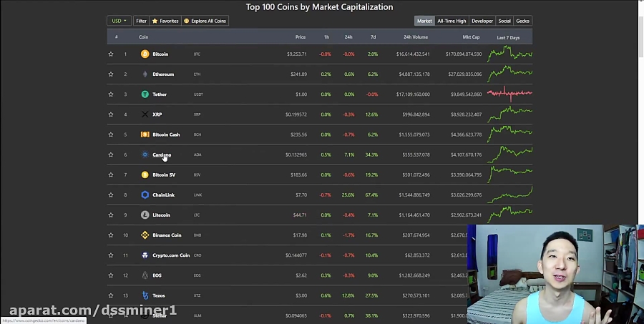Image resolution: width=644 pixels, height=324 pixels.
Task: Open the Binance Coin page link
Action: coord(167,235)
